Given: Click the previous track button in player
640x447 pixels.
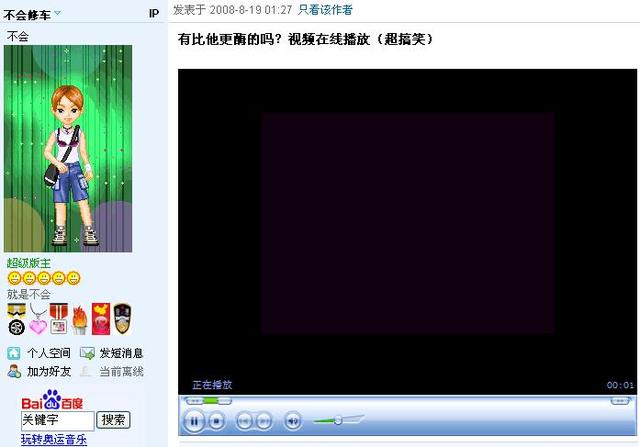Looking at the screenshot, I should 244,421.
